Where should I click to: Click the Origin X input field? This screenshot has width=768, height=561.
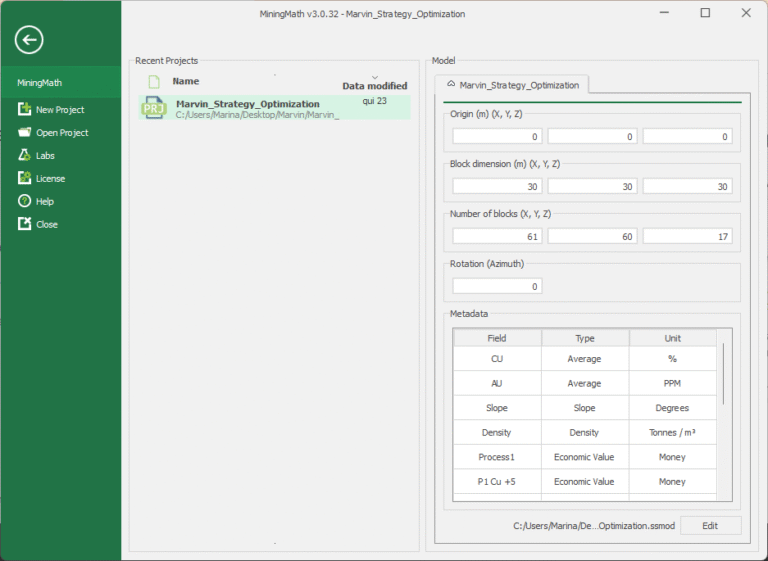pyautogui.click(x=497, y=137)
